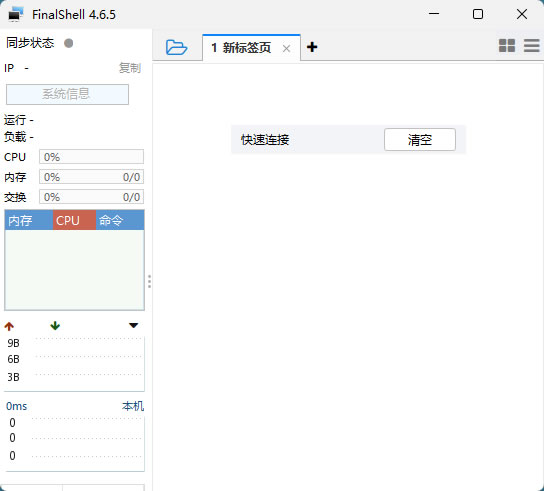Click the red upload arrow icon

(9, 326)
